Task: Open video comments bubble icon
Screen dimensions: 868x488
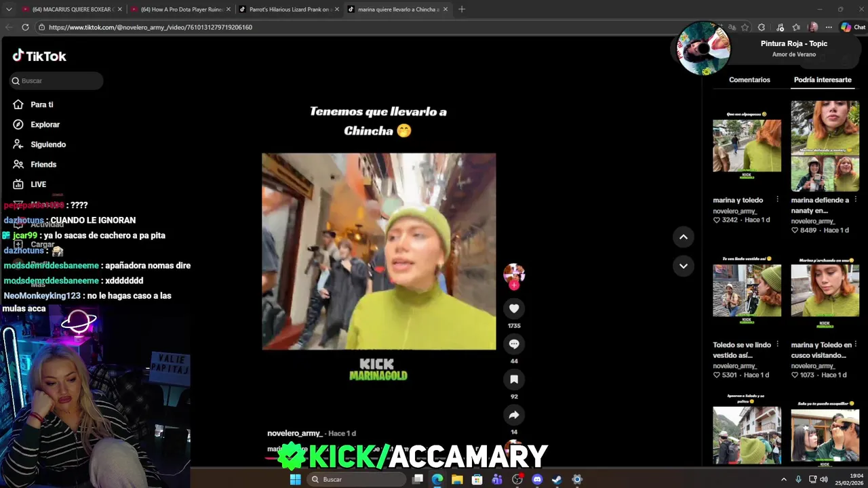Action: pyautogui.click(x=514, y=344)
